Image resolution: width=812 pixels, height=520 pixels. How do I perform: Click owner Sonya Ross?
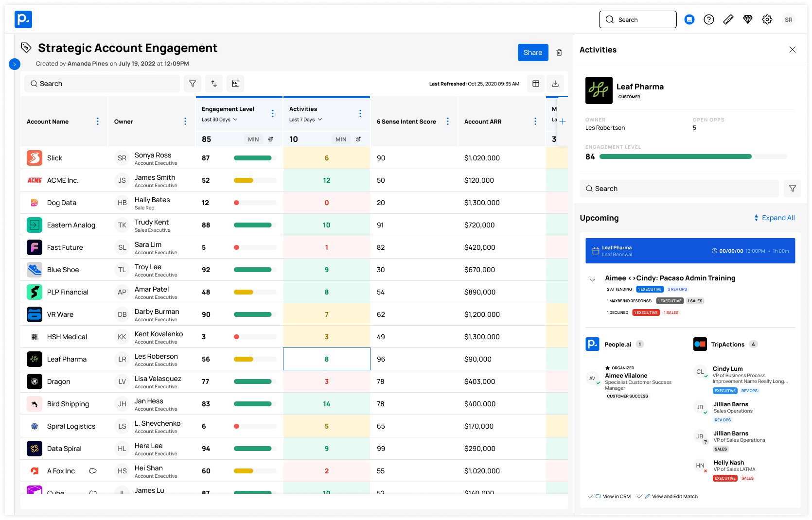tap(153, 155)
